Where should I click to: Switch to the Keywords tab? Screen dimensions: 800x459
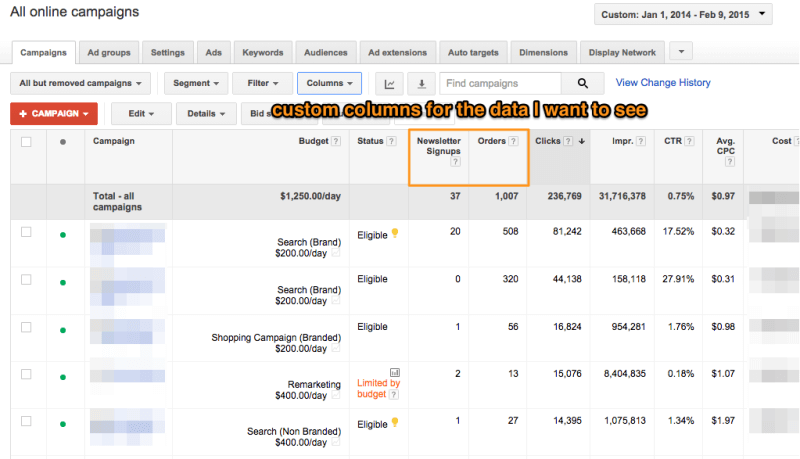(x=263, y=53)
